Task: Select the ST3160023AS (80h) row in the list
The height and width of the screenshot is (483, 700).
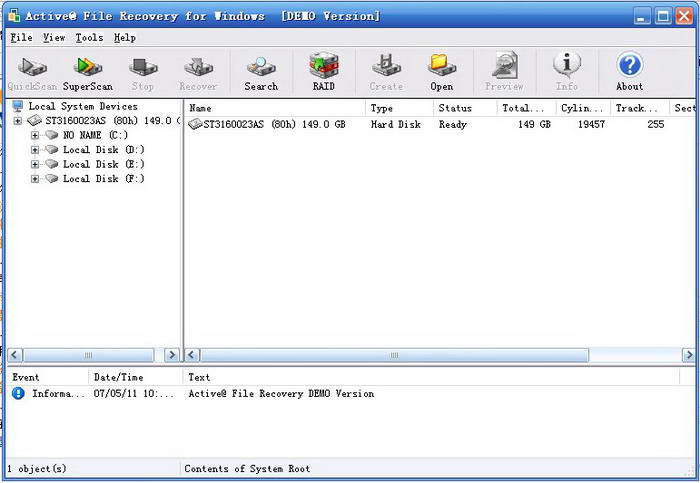Action: pyautogui.click(x=274, y=124)
